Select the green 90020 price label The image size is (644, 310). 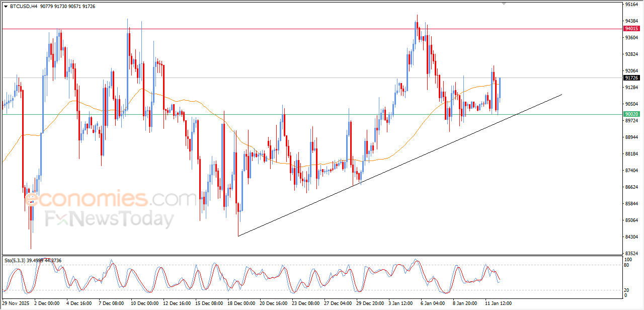tap(631, 114)
